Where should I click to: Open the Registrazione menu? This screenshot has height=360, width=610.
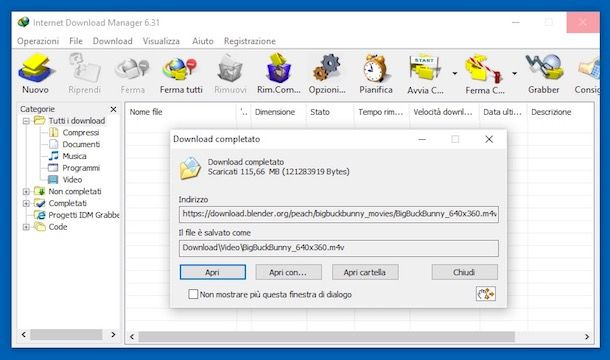click(x=249, y=41)
